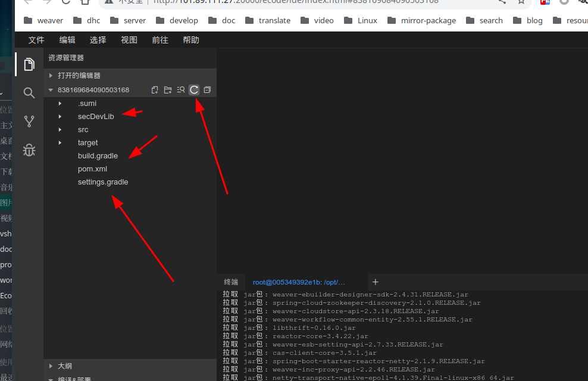Click the browser forward arrow
Viewport: 588px width, 381px height.
pos(47,2)
